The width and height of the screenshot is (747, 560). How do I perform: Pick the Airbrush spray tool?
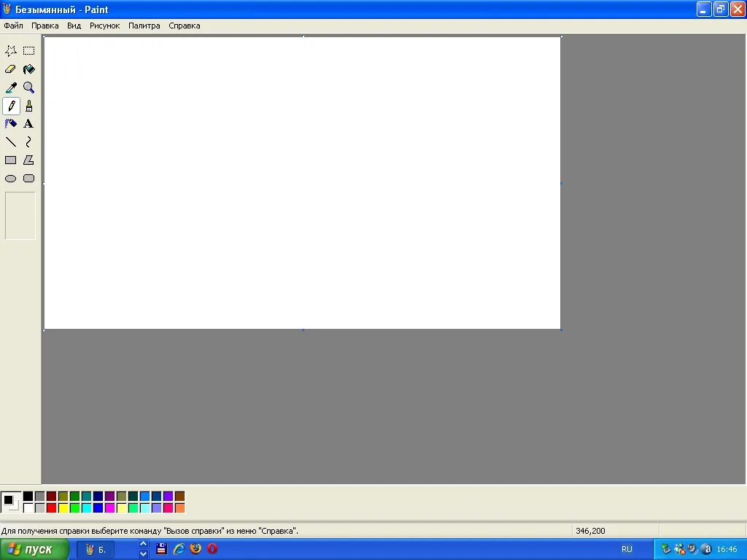pos(11,124)
